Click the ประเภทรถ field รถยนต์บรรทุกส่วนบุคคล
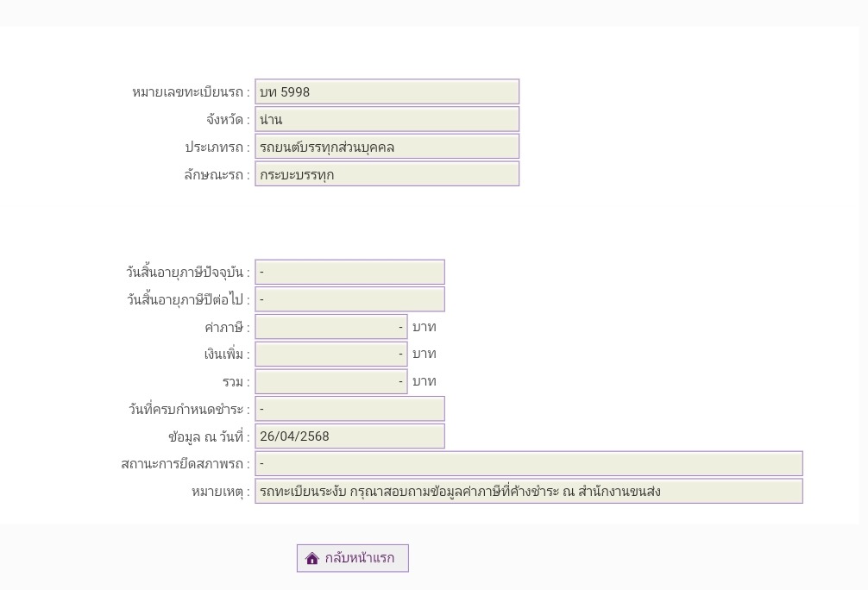868x590 pixels. pyautogui.click(x=387, y=147)
